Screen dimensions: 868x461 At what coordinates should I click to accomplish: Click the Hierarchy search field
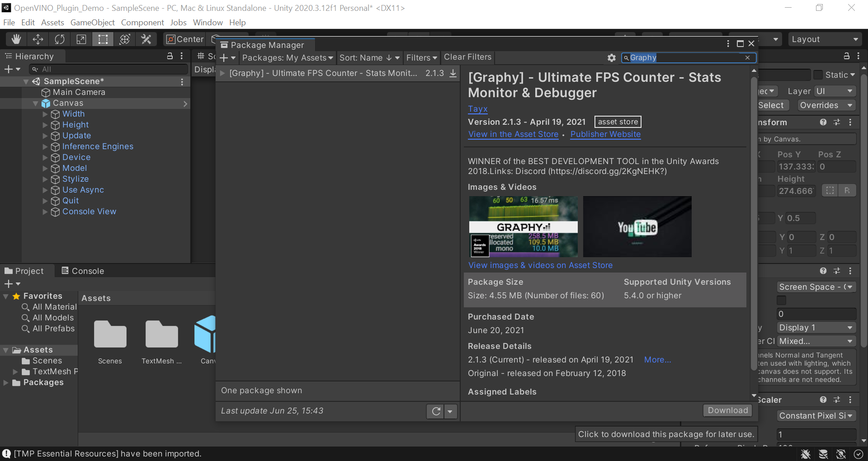[108, 69]
